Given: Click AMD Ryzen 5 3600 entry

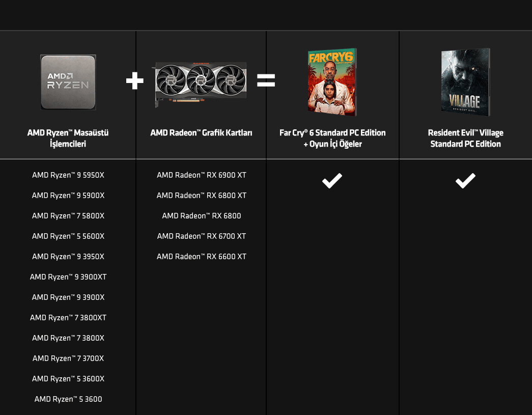Looking at the screenshot, I should (x=68, y=399).
